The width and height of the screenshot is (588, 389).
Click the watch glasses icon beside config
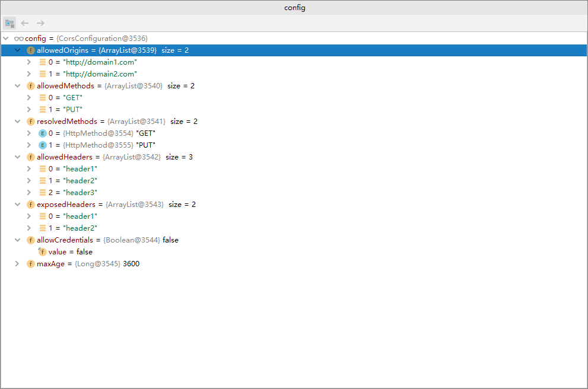(19, 39)
